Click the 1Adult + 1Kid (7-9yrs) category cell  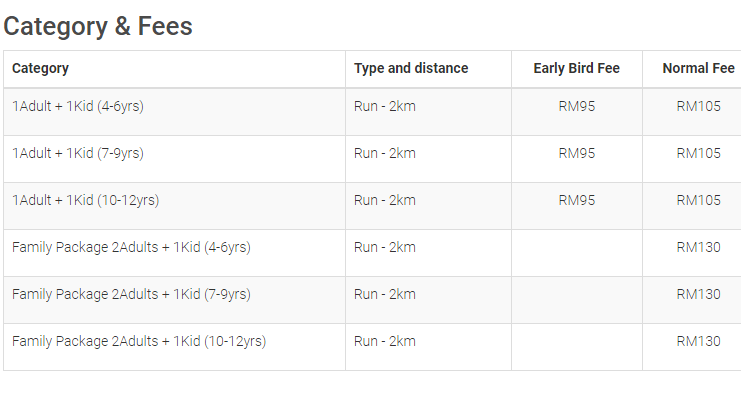pyautogui.click(x=78, y=154)
